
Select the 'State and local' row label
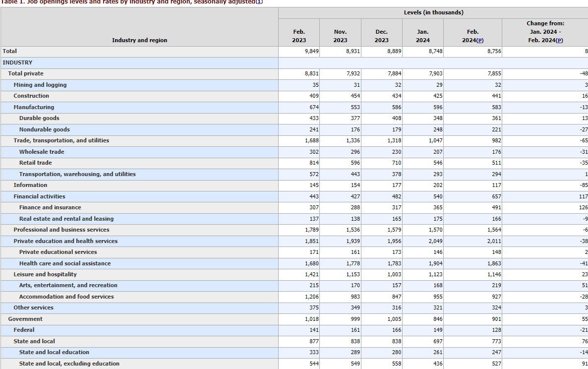click(34, 341)
